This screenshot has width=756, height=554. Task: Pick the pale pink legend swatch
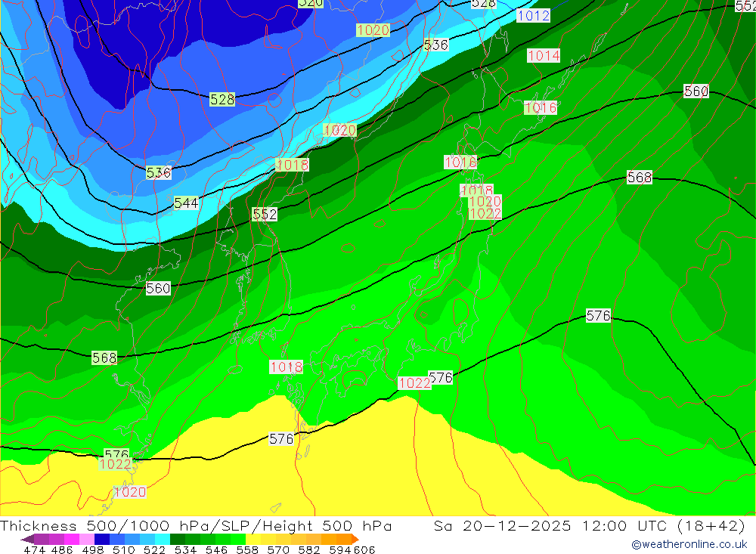click(87, 539)
